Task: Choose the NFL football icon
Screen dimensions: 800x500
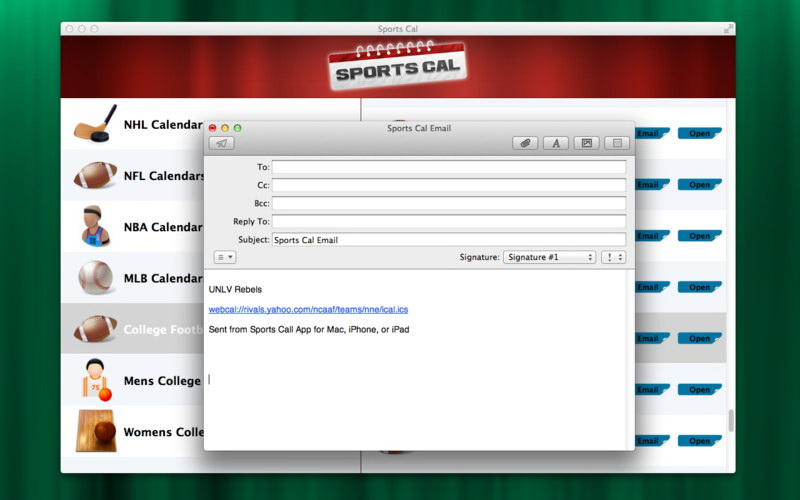Action: coord(95,176)
